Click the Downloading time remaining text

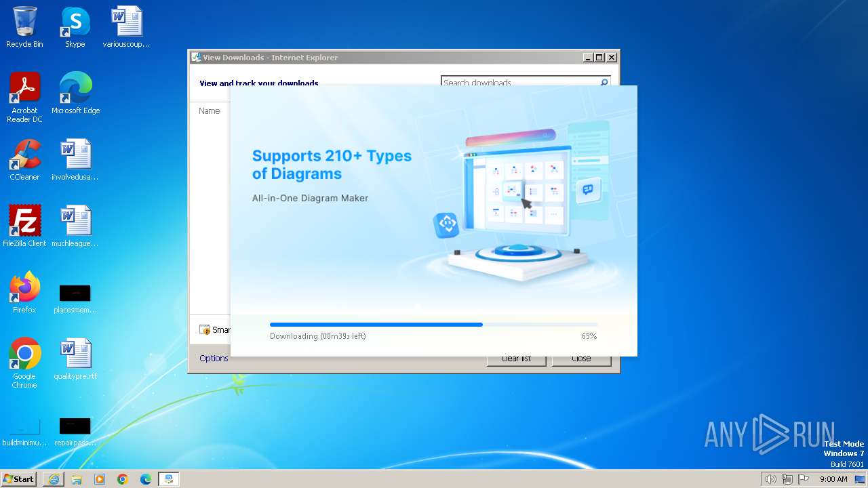coord(318,336)
